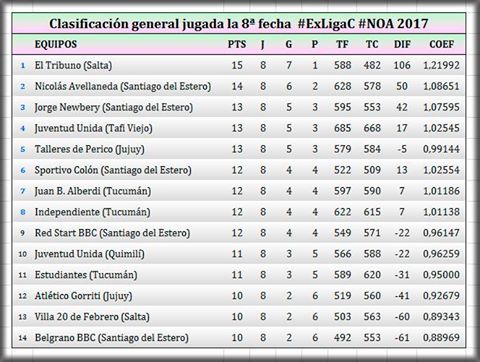Click the EQUIPOS column header
This screenshot has height=362, width=480.
click(x=56, y=44)
